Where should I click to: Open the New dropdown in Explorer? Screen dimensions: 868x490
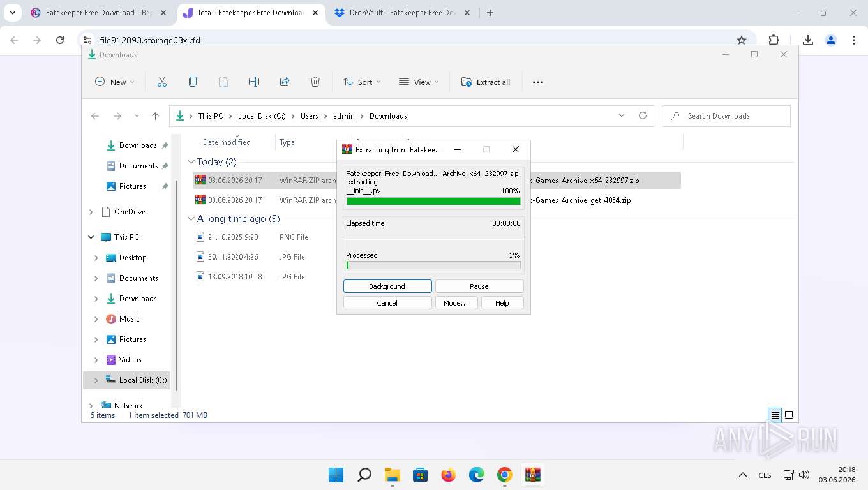click(115, 82)
